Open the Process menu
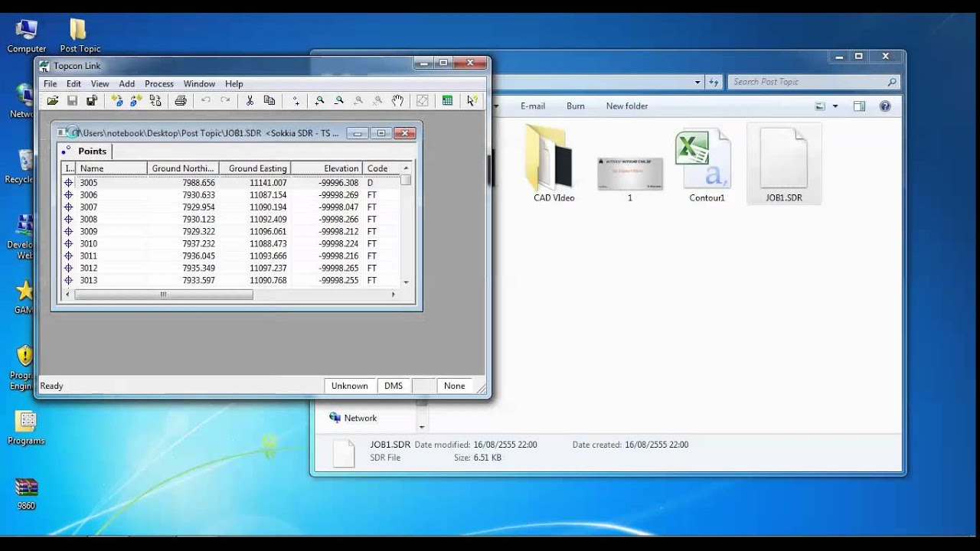The width and height of the screenshot is (980, 551). coord(159,83)
